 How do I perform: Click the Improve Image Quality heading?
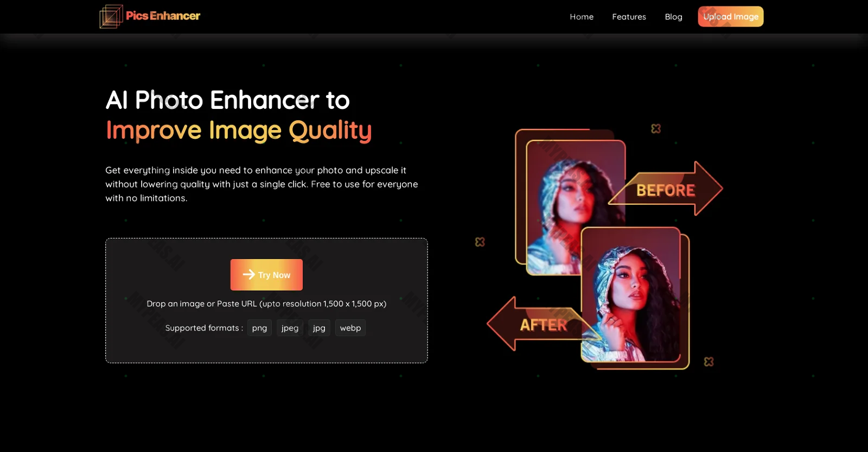click(x=239, y=131)
